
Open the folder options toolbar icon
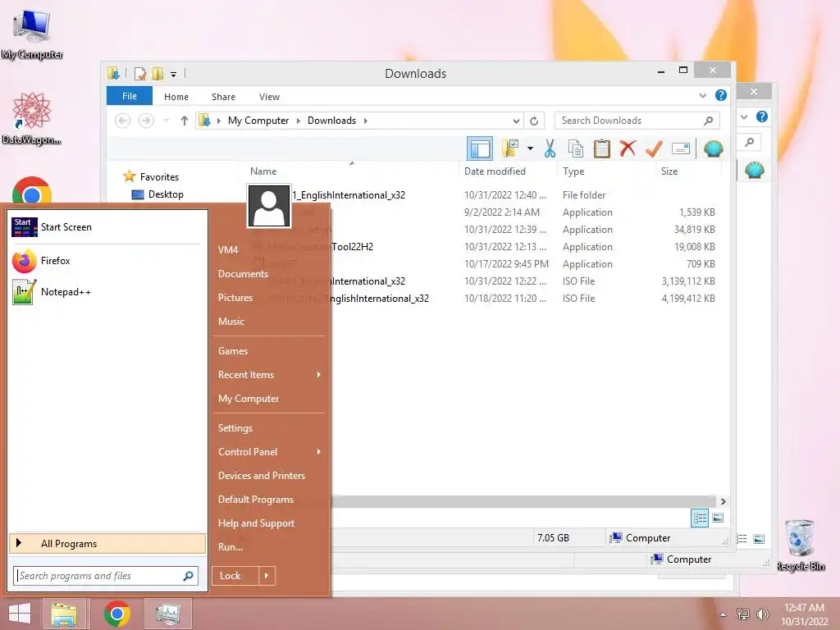(x=510, y=148)
